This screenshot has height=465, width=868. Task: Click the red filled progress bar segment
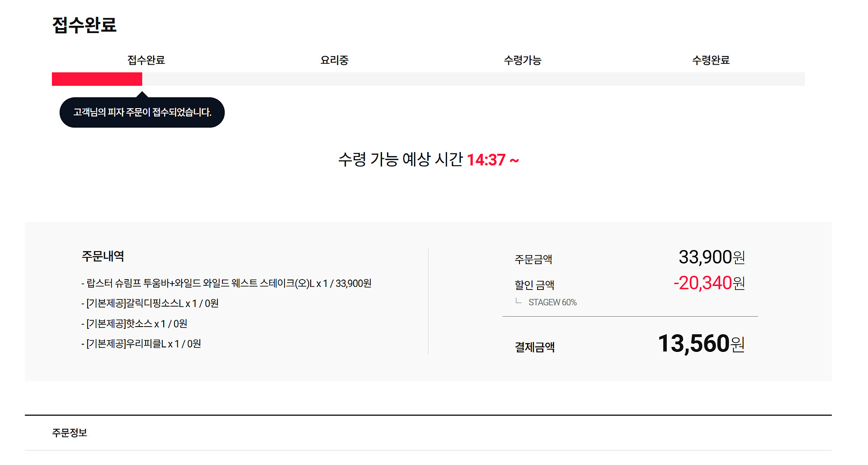coord(97,79)
